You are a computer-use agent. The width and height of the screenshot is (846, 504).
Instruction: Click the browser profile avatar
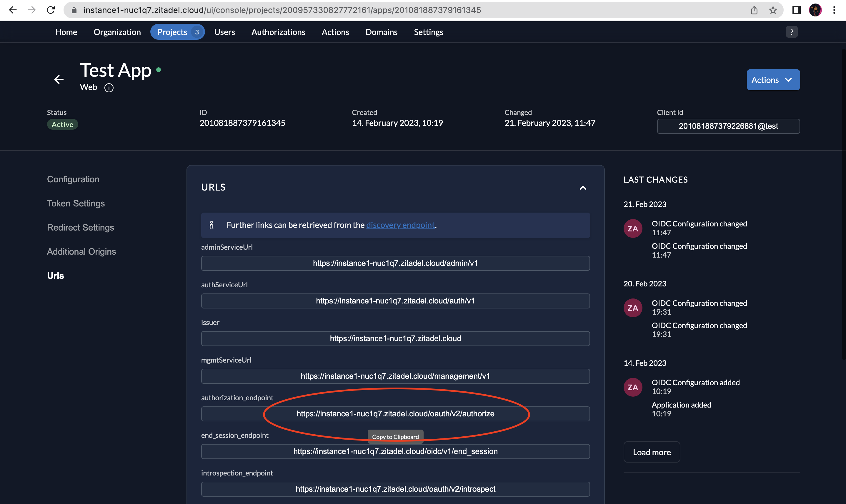(x=815, y=10)
